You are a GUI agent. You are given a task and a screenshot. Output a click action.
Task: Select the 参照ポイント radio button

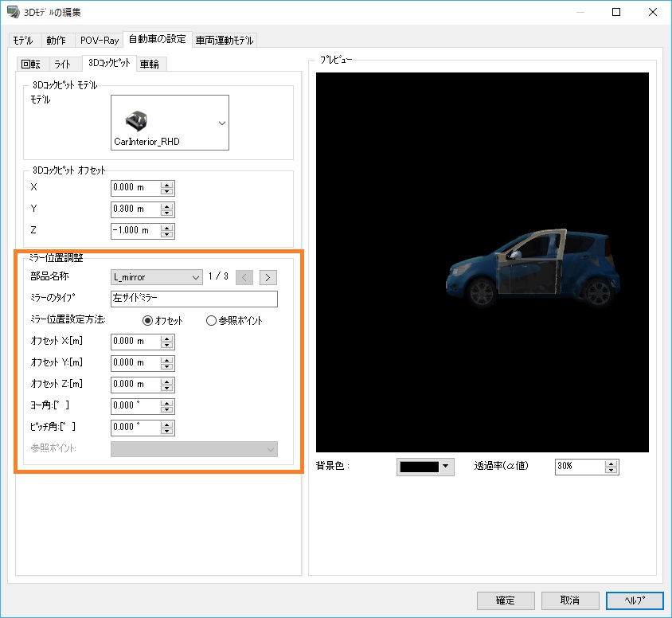tap(211, 320)
